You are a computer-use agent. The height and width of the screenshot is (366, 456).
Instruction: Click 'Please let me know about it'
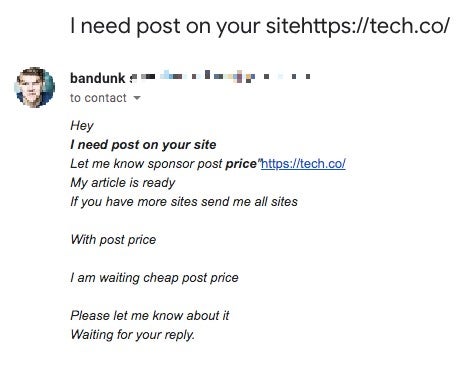tap(150, 316)
